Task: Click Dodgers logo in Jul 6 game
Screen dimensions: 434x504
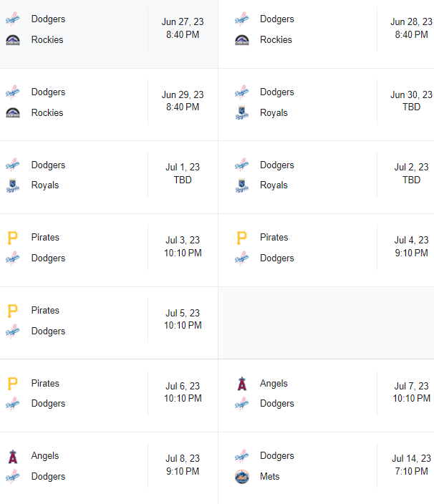Action: pos(13,404)
